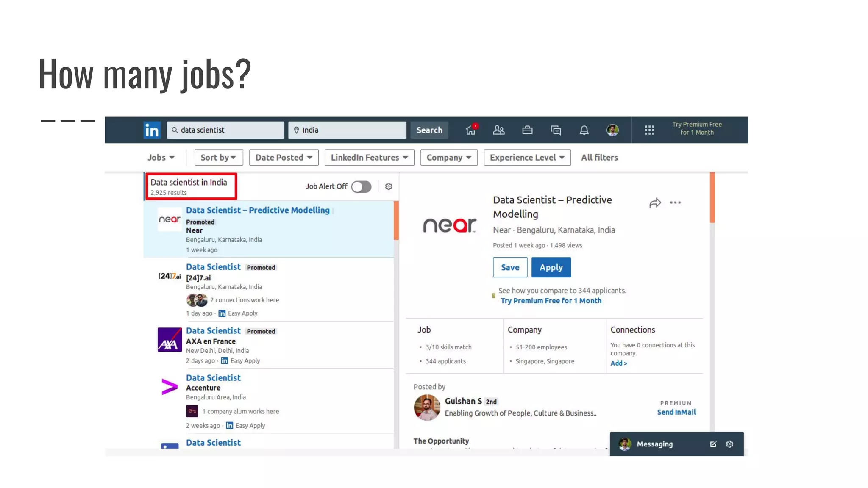The image size is (868, 488).
Task: Open the Sort by dropdown
Action: coord(219,158)
